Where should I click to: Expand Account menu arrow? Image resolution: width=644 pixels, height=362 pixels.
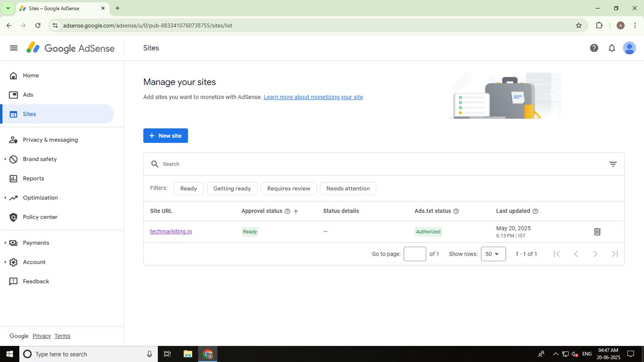(5, 262)
